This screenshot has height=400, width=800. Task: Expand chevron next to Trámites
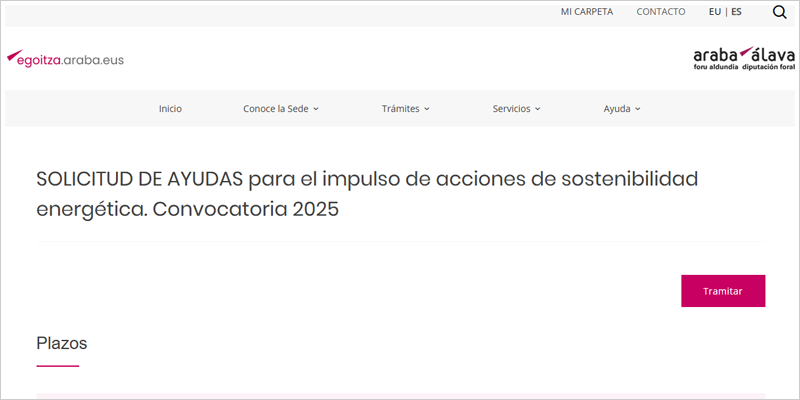[x=427, y=109]
